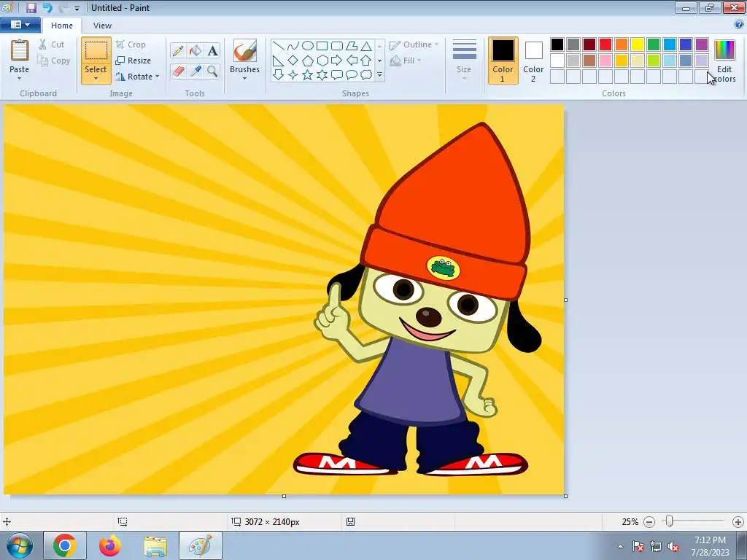Expand the Paste options arrow
747x560 pixels.
[x=20, y=79]
